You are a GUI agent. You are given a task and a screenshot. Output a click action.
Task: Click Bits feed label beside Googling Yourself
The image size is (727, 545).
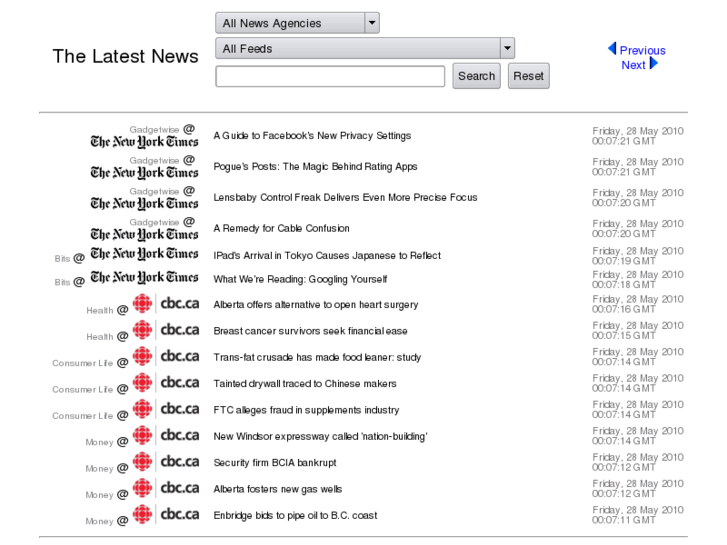[62, 282]
